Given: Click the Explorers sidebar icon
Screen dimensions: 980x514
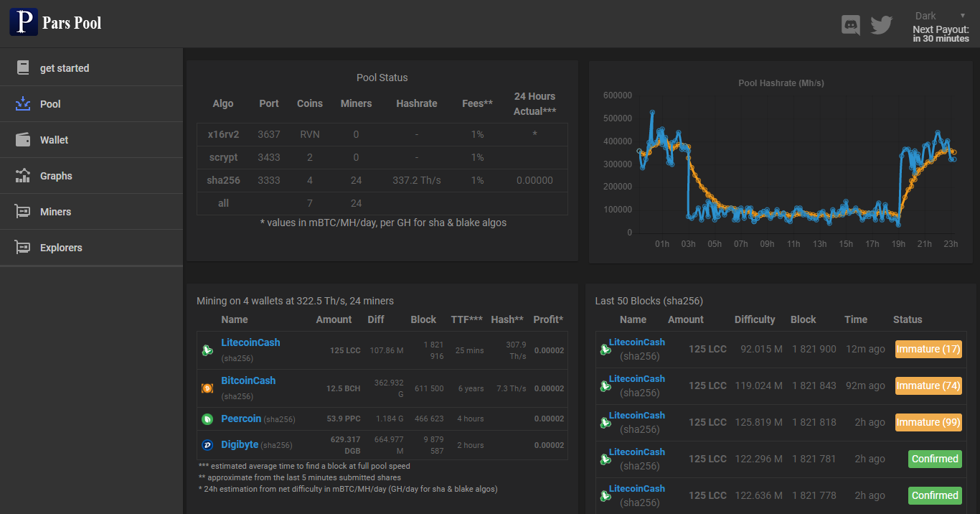Looking at the screenshot, I should point(23,248).
